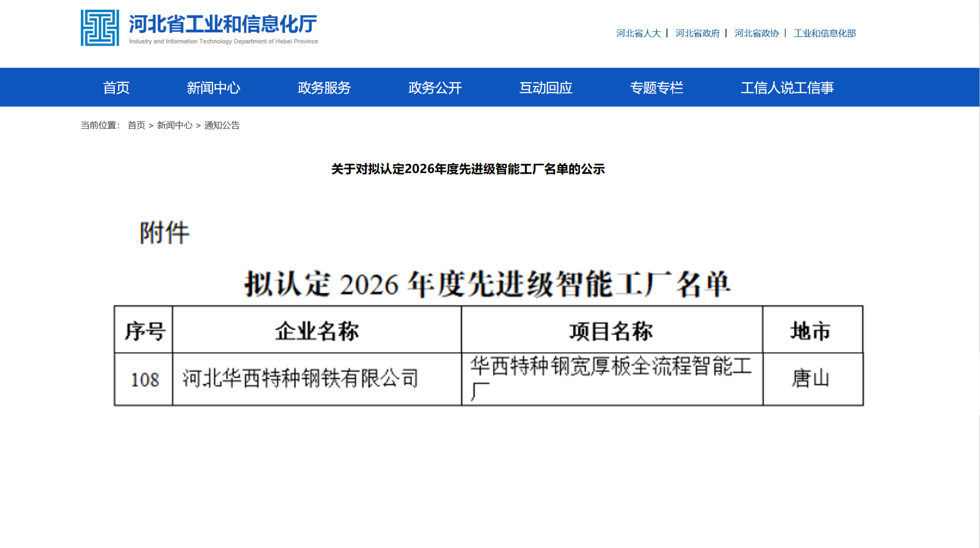
Task: Click the 附件 heading text
Action: tap(164, 232)
